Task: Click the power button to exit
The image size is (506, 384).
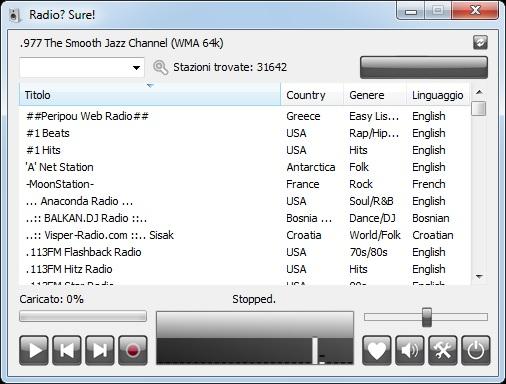Action: click(x=476, y=350)
